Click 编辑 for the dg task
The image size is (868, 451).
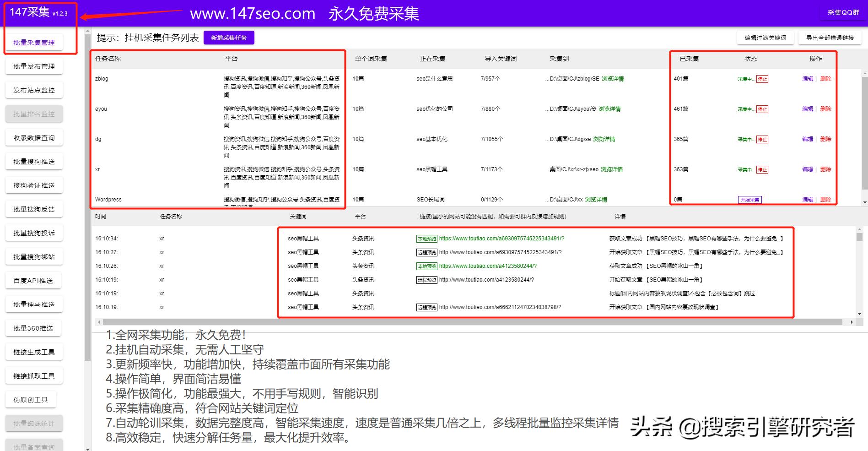click(x=807, y=139)
